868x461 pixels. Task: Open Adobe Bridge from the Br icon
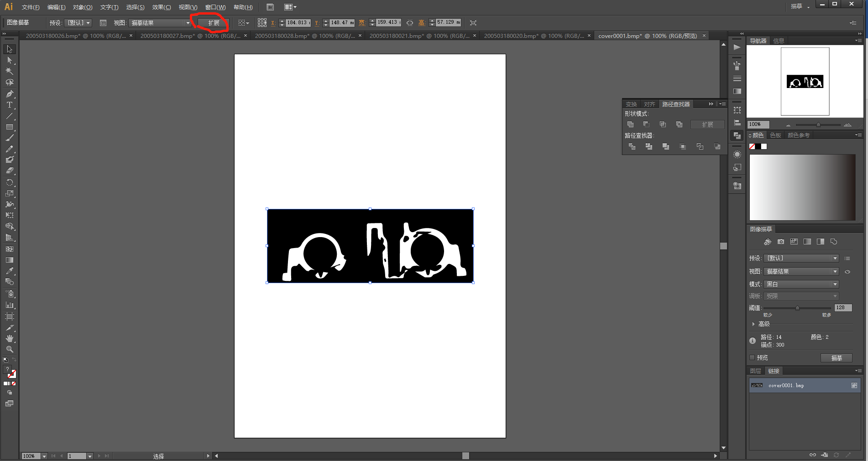tap(270, 7)
